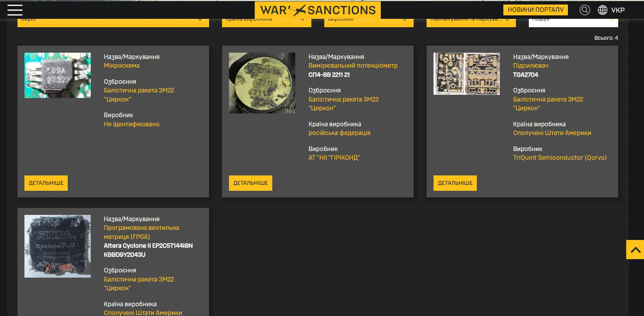Open the СП4-8В potentiometer photo thumbnail
Viewport: 644px width, 316px height.
(262, 83)
